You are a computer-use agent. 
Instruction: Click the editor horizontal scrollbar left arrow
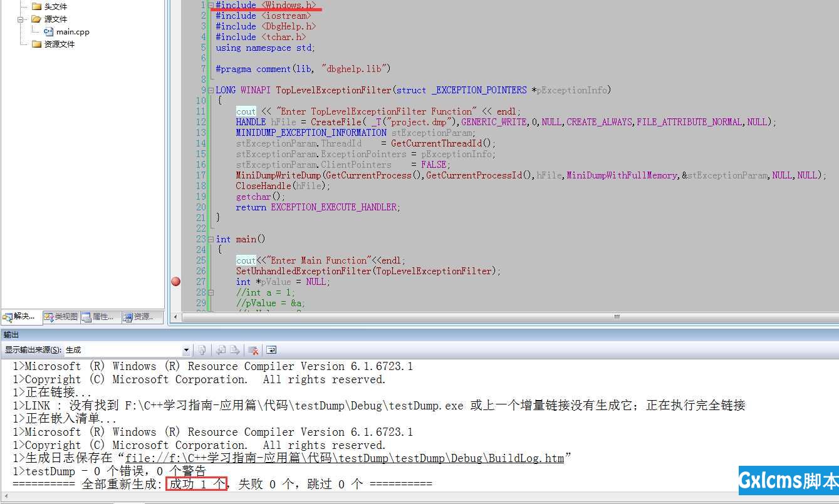click(x=175, y=317)
